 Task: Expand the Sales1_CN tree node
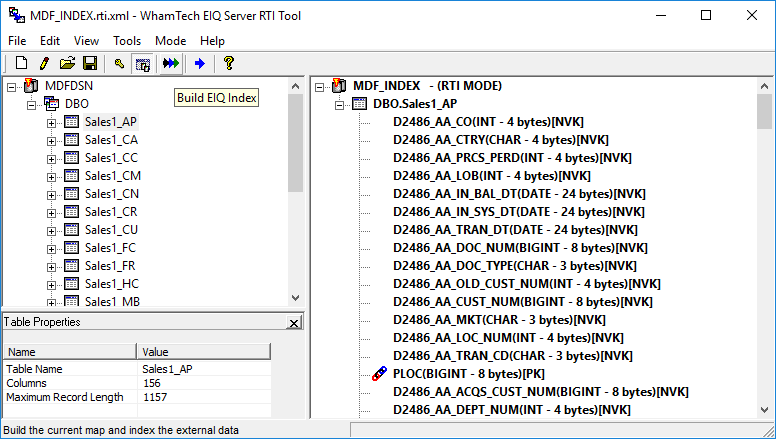click(51, 195)
